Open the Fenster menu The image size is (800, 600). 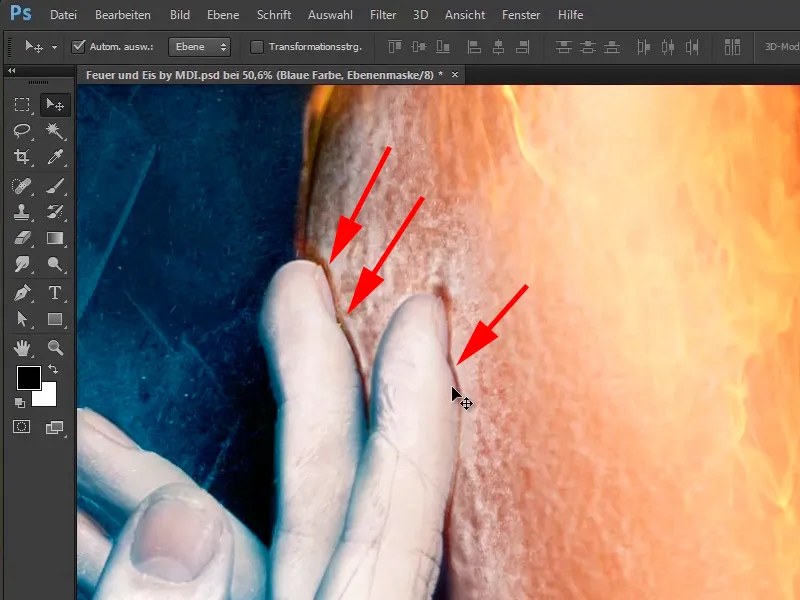tap(521, 15)
